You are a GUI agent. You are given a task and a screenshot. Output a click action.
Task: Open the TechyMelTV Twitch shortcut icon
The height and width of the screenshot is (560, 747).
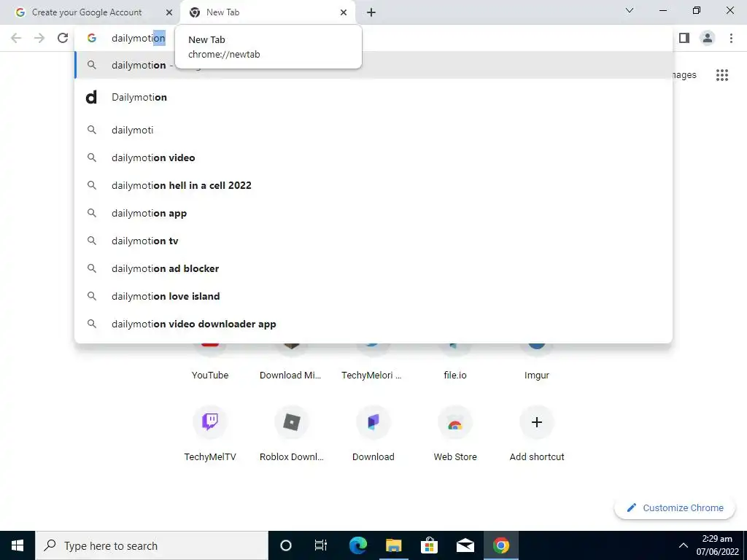[210, 422]
